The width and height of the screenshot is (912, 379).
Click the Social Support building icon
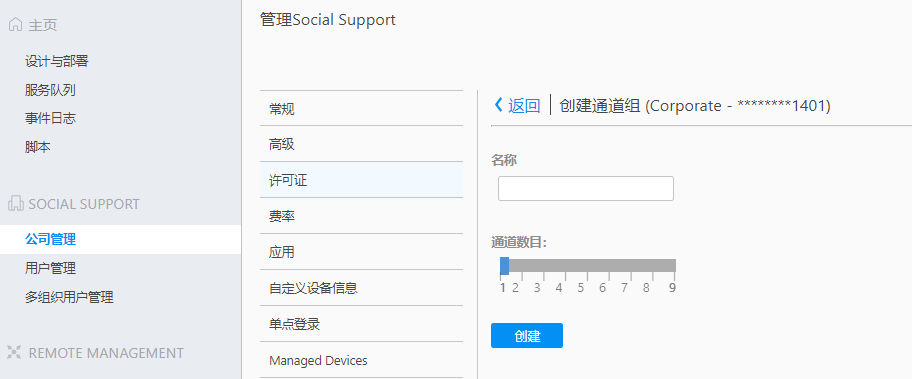(x=16, y=204)
